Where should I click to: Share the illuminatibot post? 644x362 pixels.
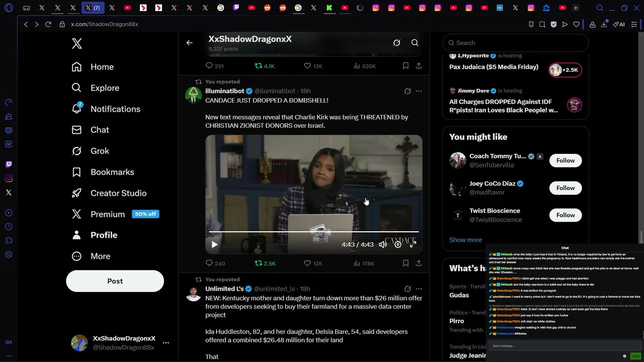tap(419, 263)
